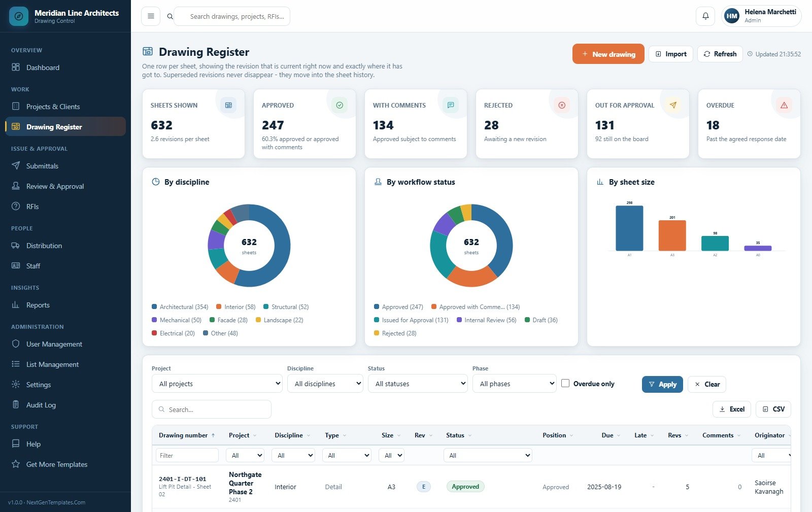Open the All phases dropdown

(x=515, y=384)
